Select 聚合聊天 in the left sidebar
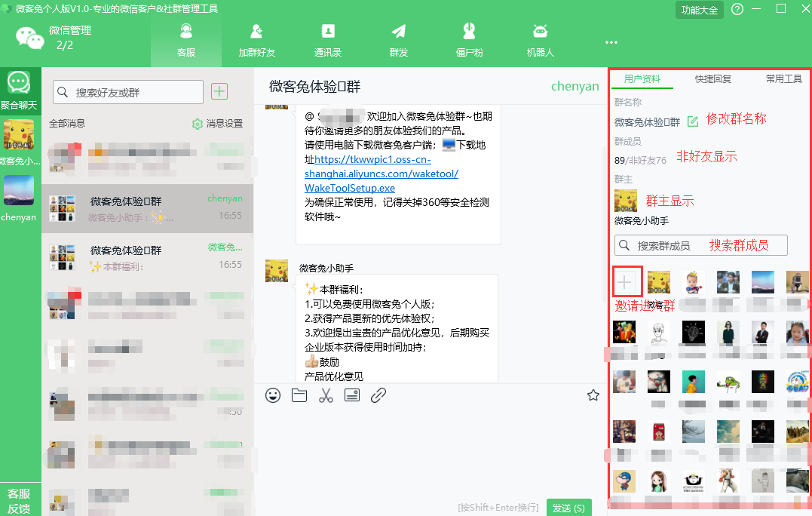 pyautogui.click(x=19, y=91)
